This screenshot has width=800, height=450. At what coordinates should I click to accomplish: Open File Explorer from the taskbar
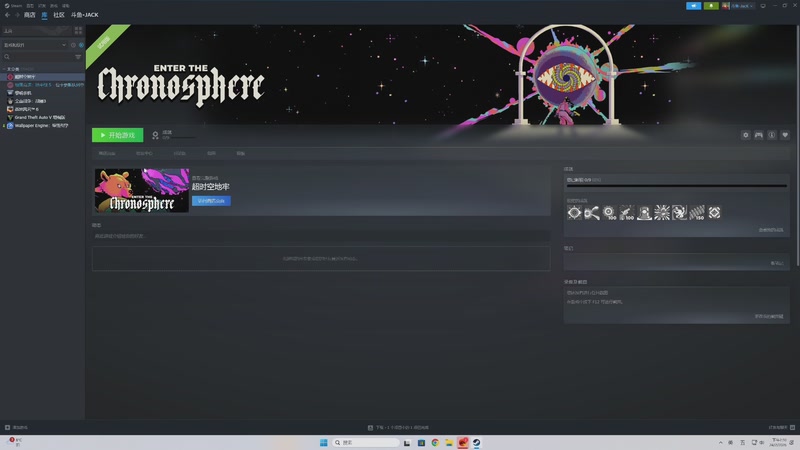[x=449, y=442]
